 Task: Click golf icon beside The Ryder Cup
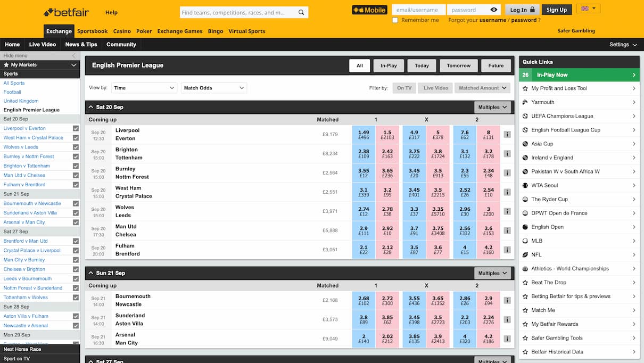click(525, 199)
